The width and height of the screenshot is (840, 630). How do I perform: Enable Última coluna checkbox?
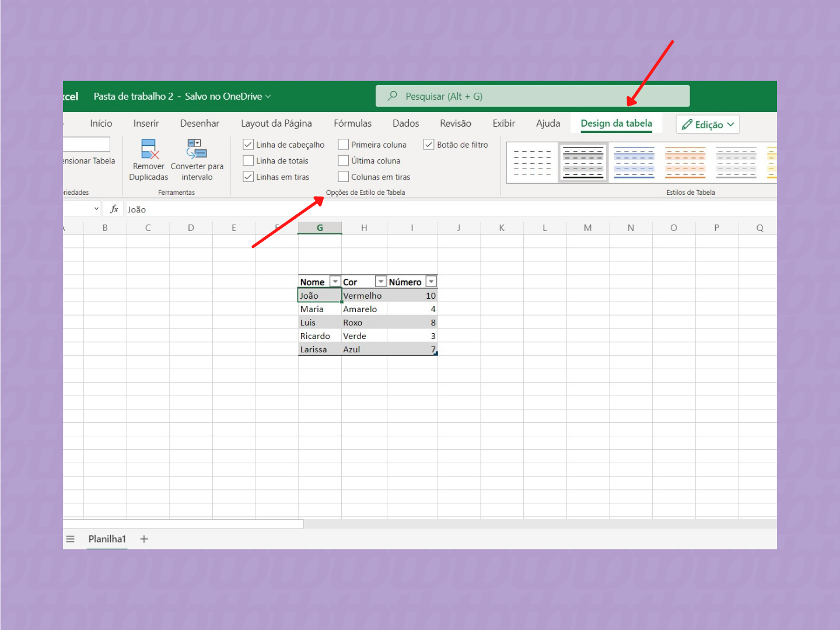(343, 160)
